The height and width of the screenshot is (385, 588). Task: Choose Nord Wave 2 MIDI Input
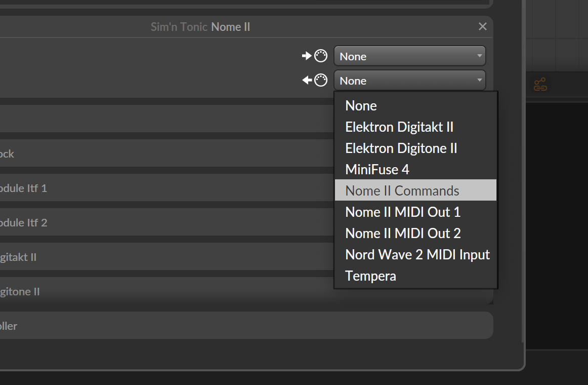tap(417, 255)
